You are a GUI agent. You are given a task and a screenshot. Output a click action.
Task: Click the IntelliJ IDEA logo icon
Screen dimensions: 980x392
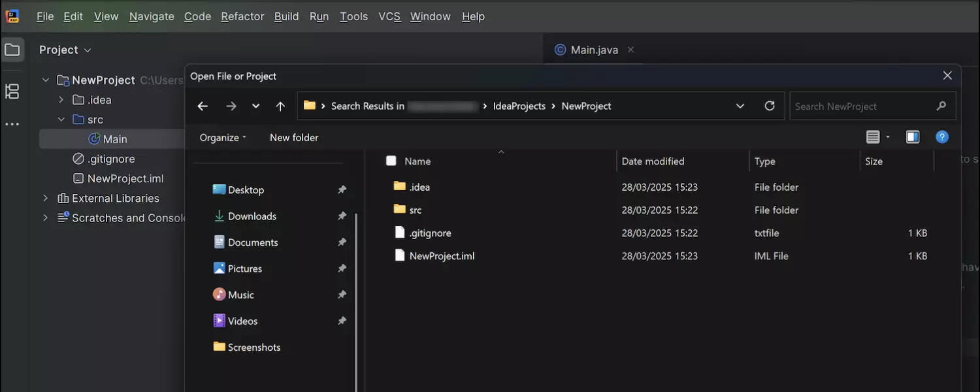[x=12, y=16]
